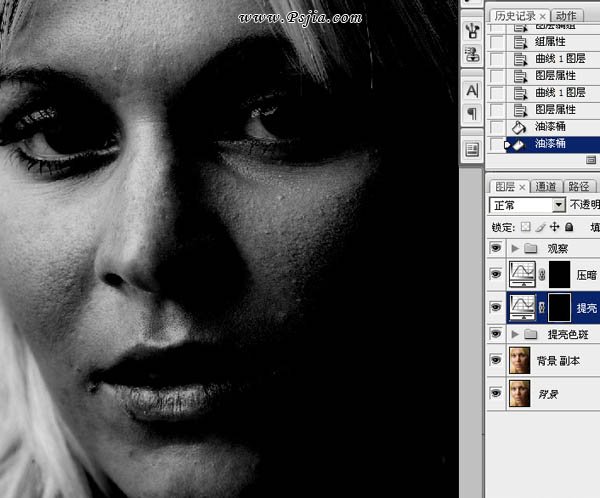Click mask link icon on 提亮 layer
600x498 pixels.
point(542,307)
